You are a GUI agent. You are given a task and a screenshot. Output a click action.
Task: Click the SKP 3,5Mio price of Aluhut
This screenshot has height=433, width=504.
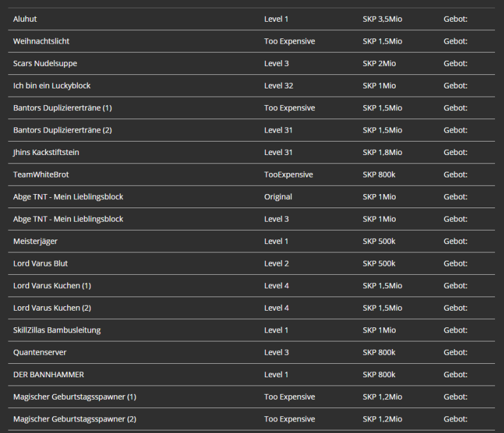click(382, 19)
